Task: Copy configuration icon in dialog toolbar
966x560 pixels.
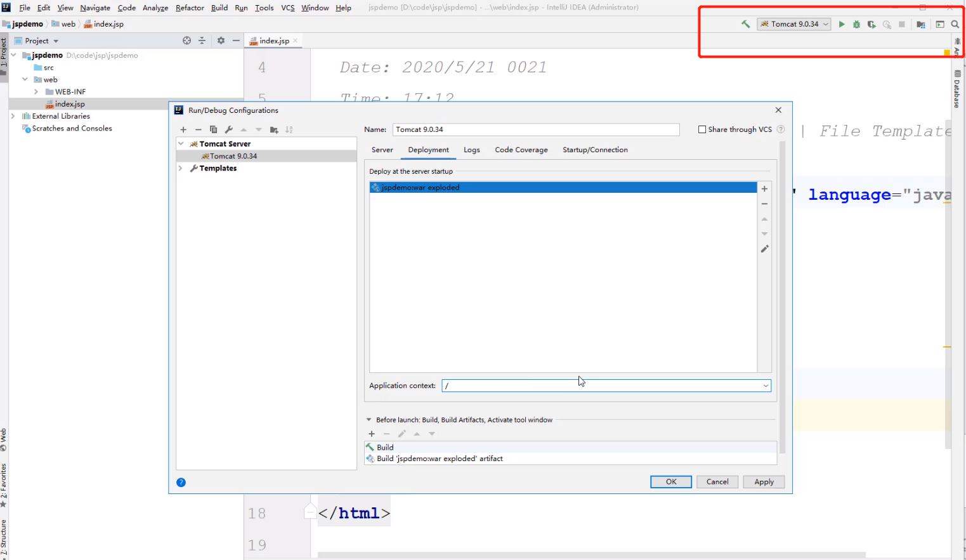Action: click(213, 129)
